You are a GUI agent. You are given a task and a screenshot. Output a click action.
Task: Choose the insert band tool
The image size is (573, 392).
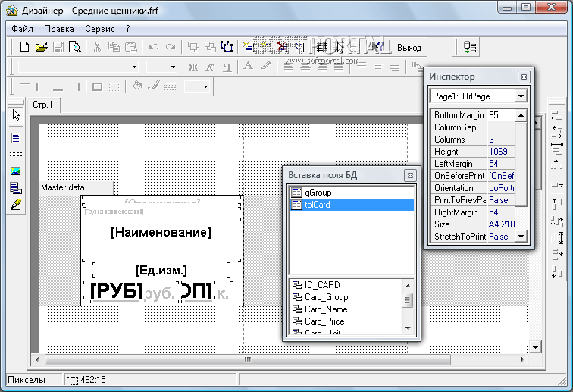(x=16, y=155)
